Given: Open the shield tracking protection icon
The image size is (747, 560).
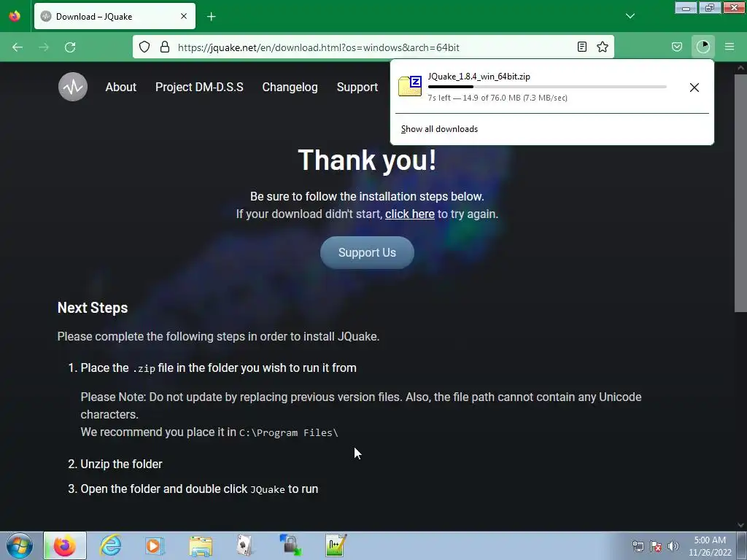Looking at the screenshot, I should click(x=144, y=47).
